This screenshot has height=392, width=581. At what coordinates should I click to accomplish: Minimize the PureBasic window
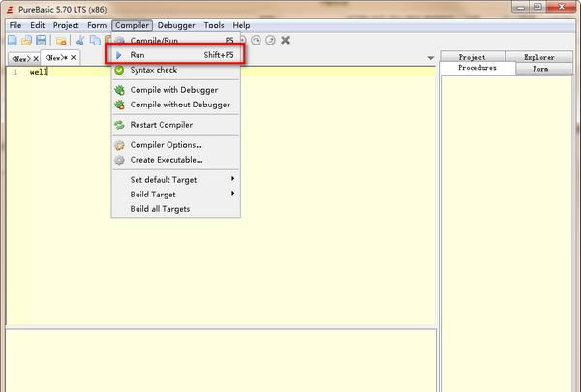point(521,7)
